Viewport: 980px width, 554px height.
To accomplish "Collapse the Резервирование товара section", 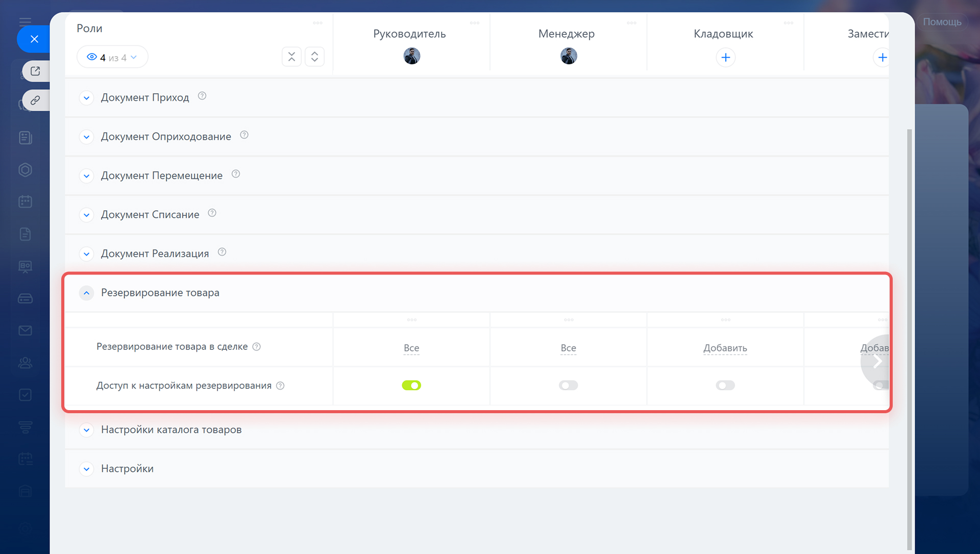I will 86,293.
